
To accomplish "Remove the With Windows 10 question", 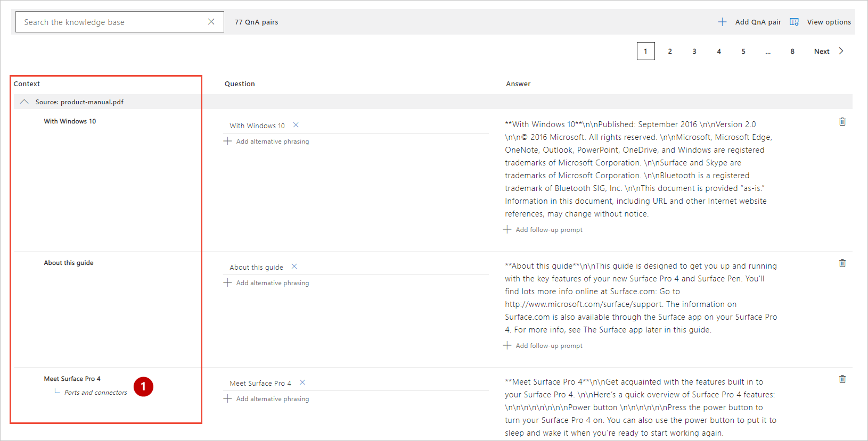I will 296,125.
